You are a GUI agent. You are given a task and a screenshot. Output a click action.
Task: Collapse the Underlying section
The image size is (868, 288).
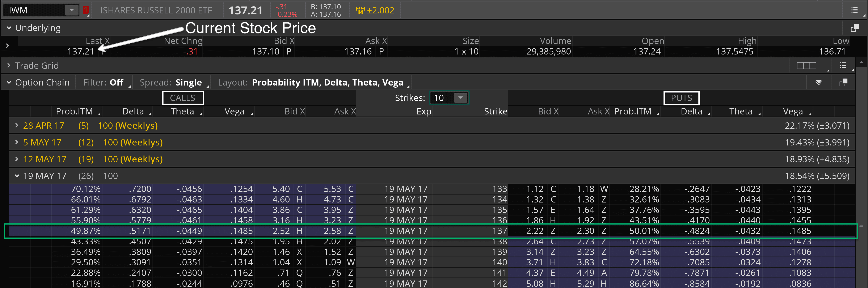tap(9, 28)
